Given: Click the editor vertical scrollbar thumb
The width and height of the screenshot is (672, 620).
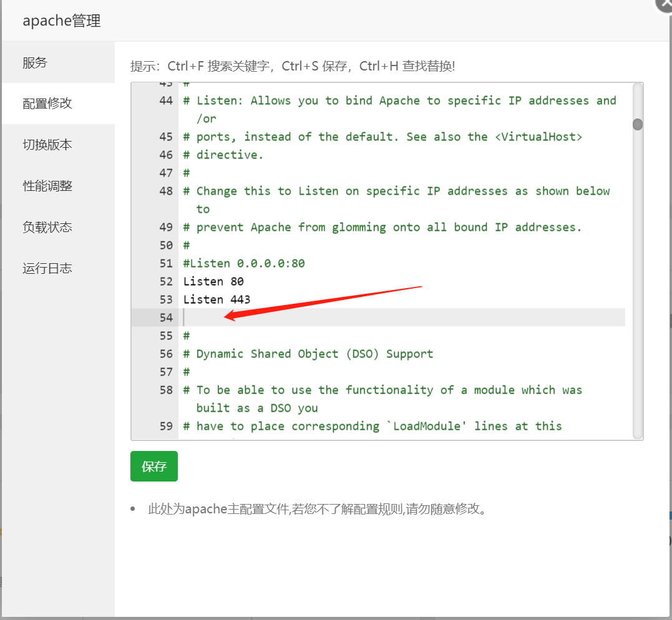Looking at the screenshot, I should point(637,124).
